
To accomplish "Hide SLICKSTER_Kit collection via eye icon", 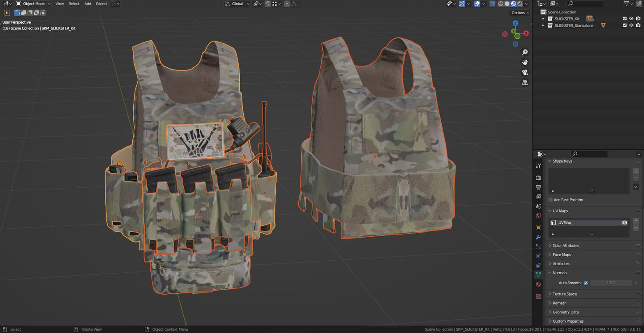I will (631, 19).
